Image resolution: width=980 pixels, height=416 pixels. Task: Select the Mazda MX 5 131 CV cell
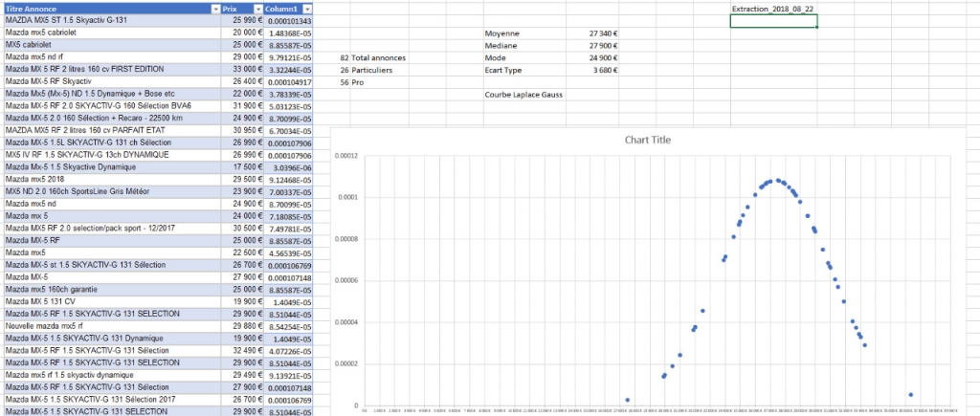click(112, 301)
